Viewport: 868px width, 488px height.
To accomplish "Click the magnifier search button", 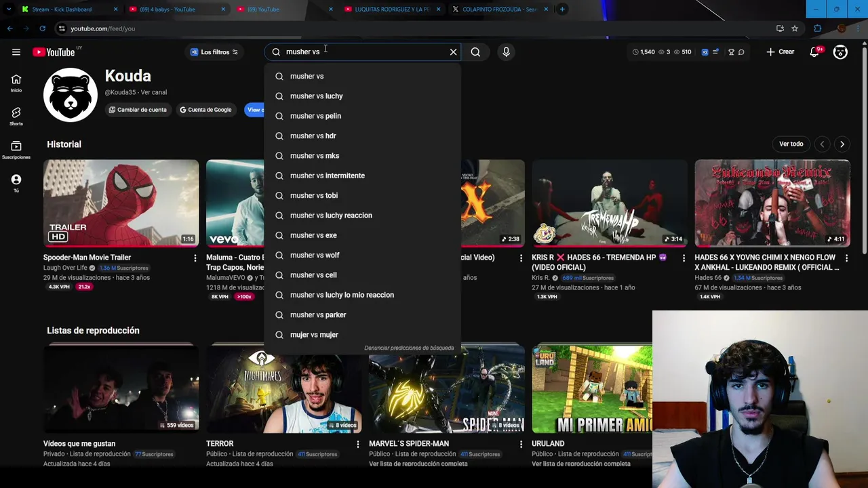I will tap(475, 52).
